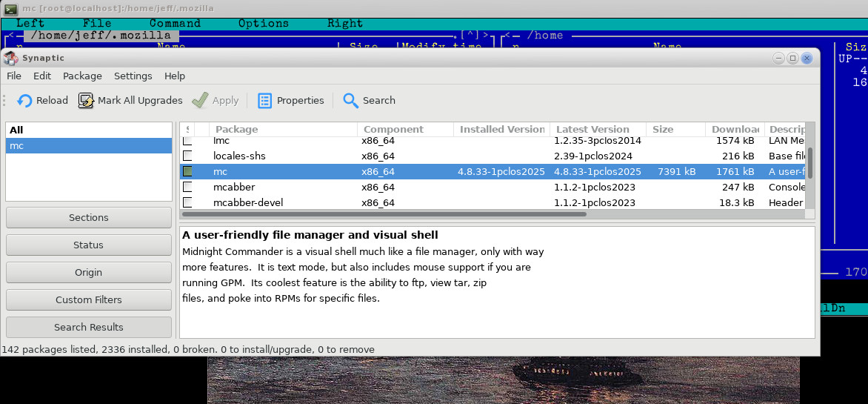Open the Help menu in Synaptic
Screen dimensions: 868x404
click(x=175, y=76)
